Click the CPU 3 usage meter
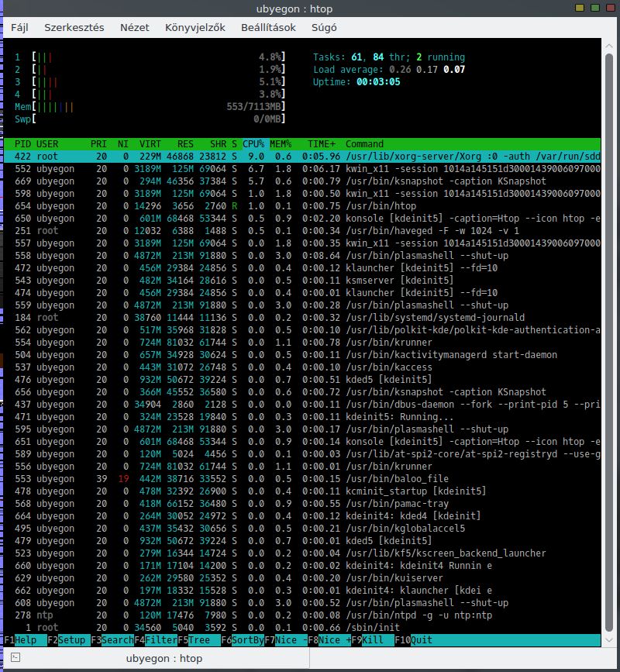 pyautogui.click(x=150, y=82)
